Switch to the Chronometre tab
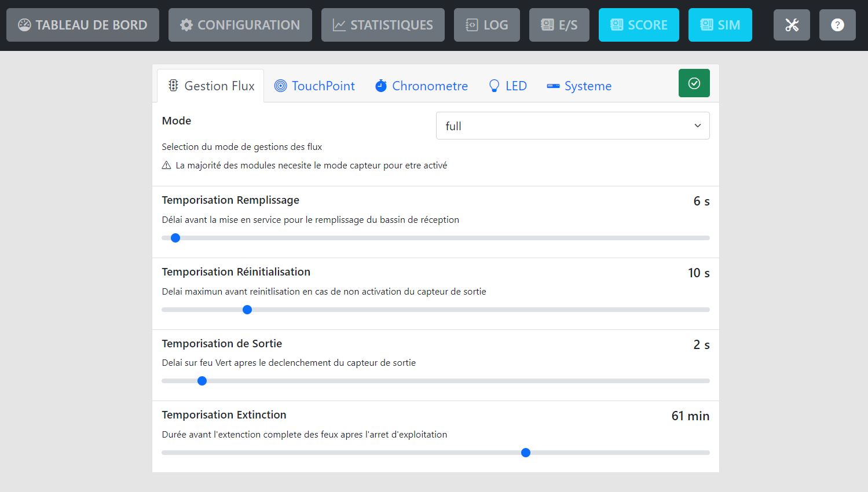868x492 pixels. tap(422, 86)
